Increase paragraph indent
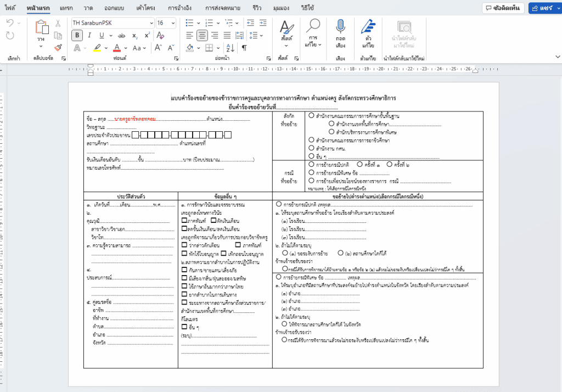Image resolution: width=562 pixels, height=392 pixels. click(263, 23)
